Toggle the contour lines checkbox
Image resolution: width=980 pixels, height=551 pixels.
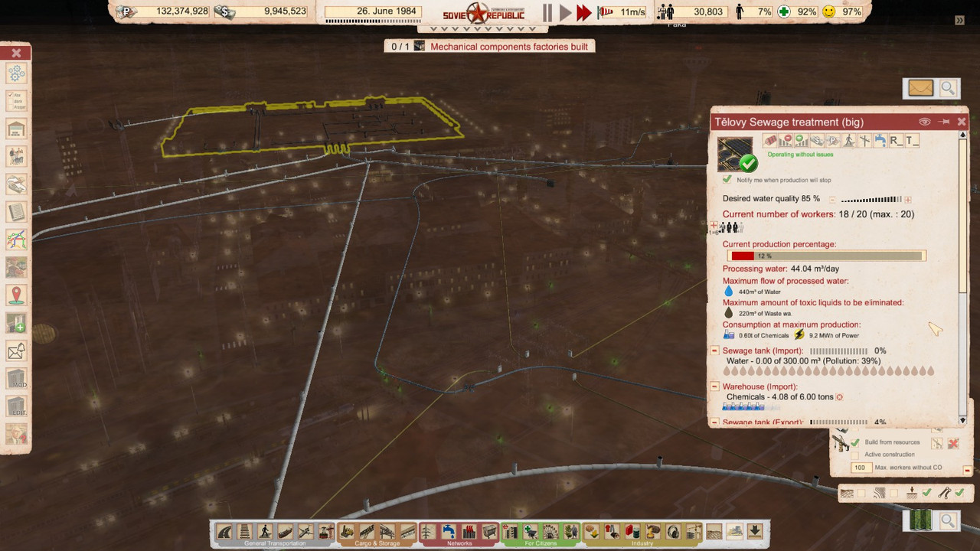[x=893, y=494]
